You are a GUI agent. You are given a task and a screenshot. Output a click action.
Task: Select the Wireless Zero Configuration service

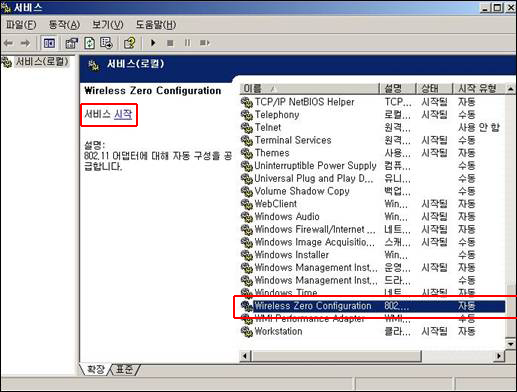point(373,306)
